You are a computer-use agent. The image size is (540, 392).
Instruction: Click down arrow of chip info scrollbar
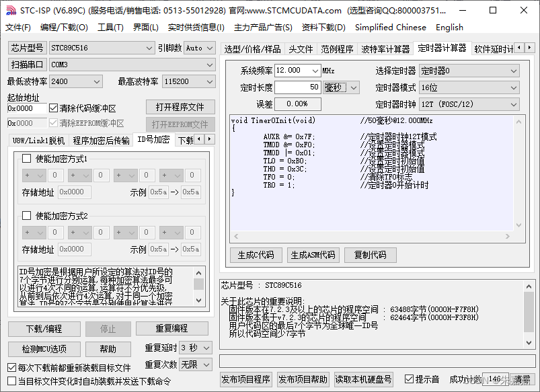pyautogui.click(x=529, y=342)
